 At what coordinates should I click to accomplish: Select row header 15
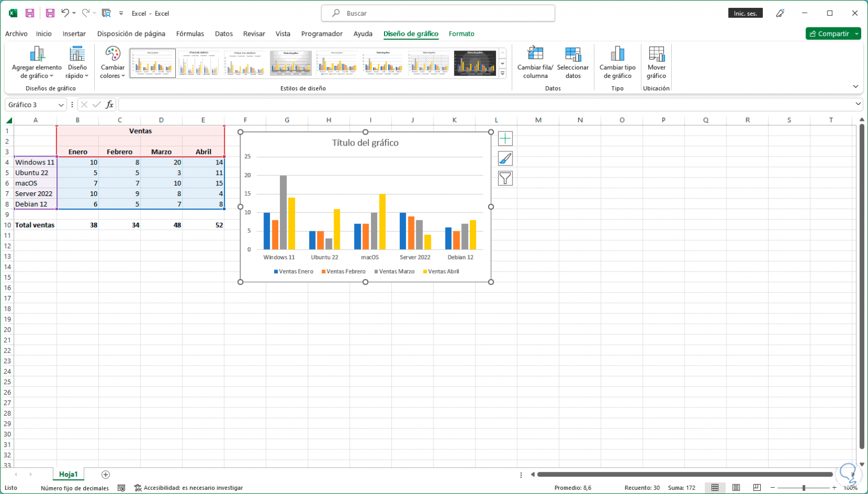coord(7,277)
